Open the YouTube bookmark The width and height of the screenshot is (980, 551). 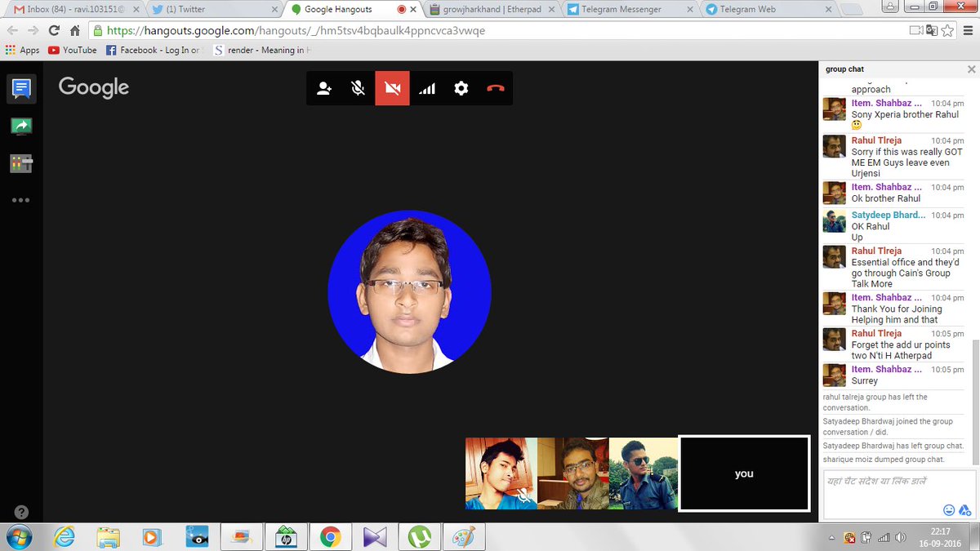pyautogui.click(x=73, y=50)
